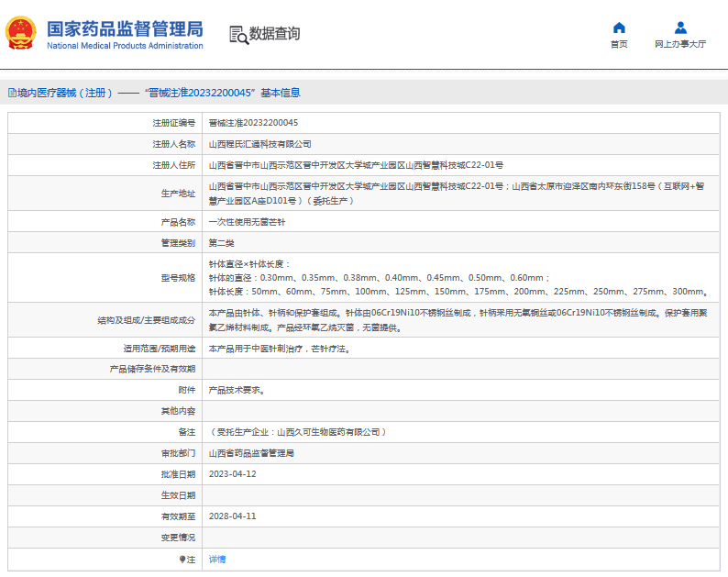This screenshot has height=577, width=728.
Task: Select 山西程氏汇通科技有限公司 registrant name
Action: [260, 144]
